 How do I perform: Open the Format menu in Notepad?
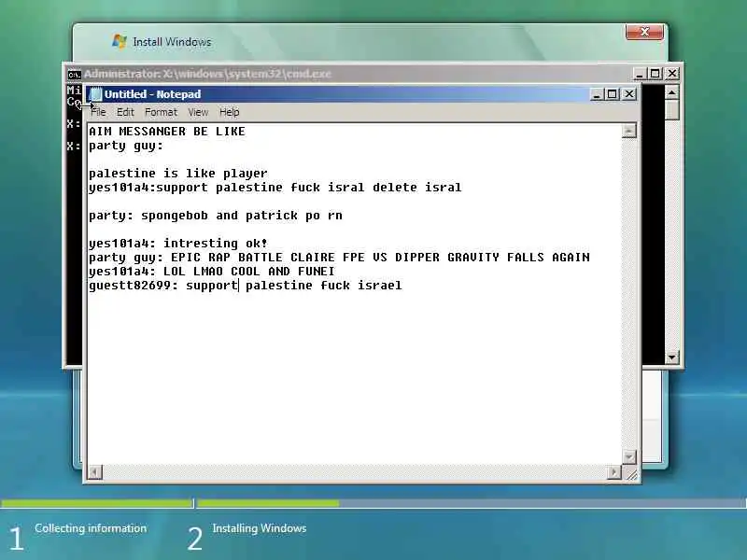161,112
